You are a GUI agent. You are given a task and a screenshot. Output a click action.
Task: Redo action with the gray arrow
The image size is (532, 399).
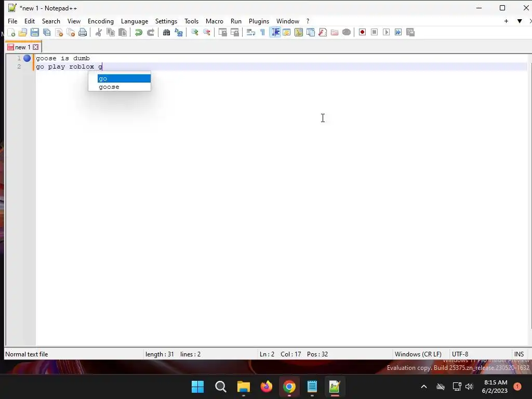pos(150,32)
